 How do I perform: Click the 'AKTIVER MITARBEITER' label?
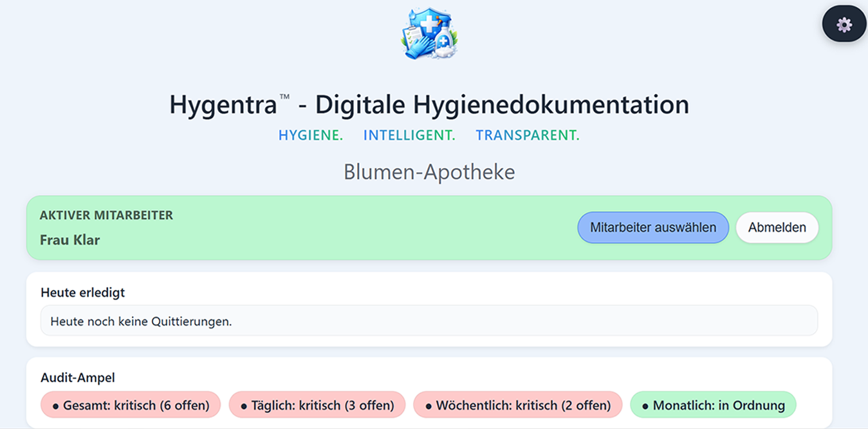pos(106,215)
